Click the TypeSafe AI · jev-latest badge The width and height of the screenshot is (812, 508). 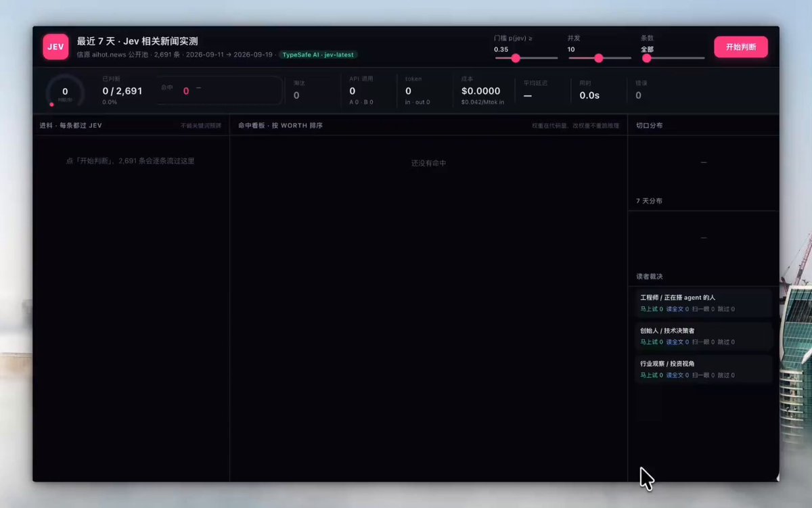[x=319, y=55]
